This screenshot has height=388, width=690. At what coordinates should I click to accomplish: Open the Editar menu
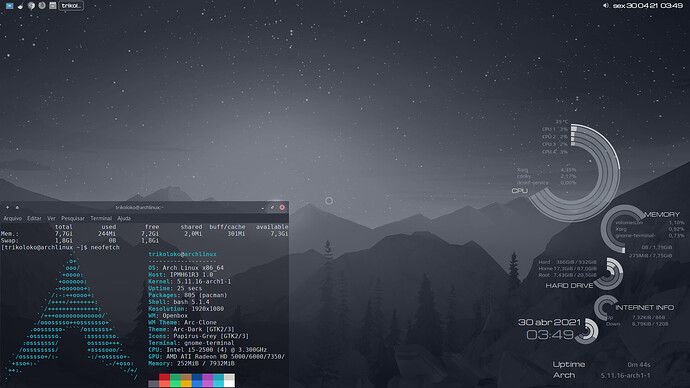point(34,218)
